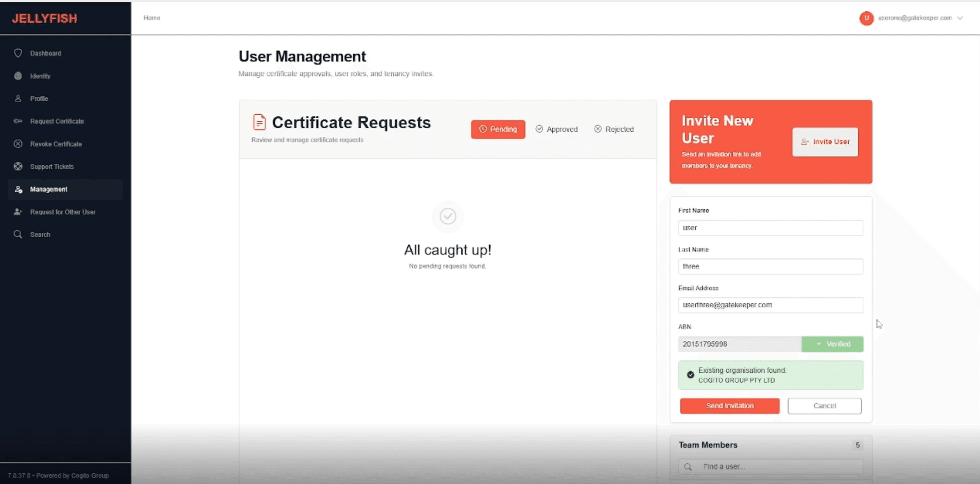The height and width of the screenshot is (484, 980).
Task: View the Rejected certificate requests tab
Action: [x=614, y=129]
